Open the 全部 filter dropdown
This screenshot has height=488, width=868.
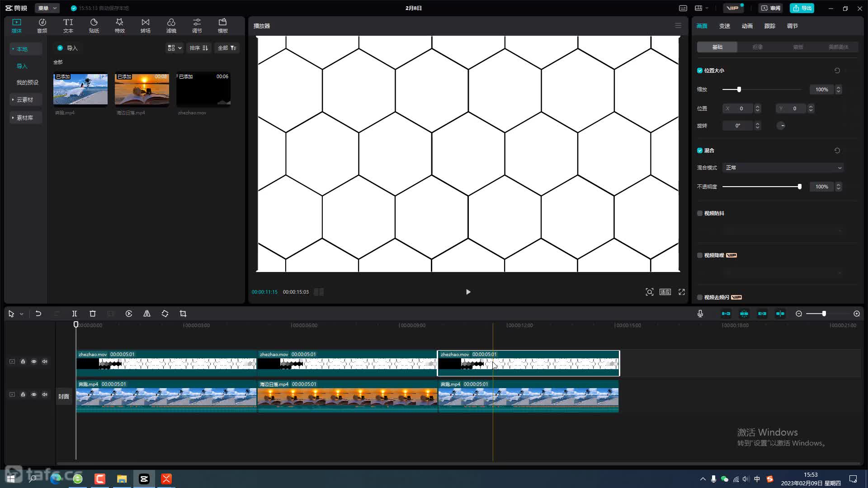227,48
